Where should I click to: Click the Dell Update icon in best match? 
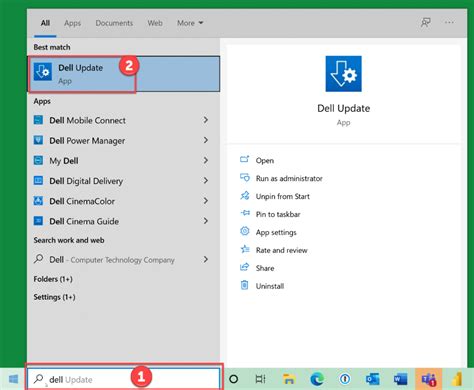pyautogui.click(x=43, y=72)
